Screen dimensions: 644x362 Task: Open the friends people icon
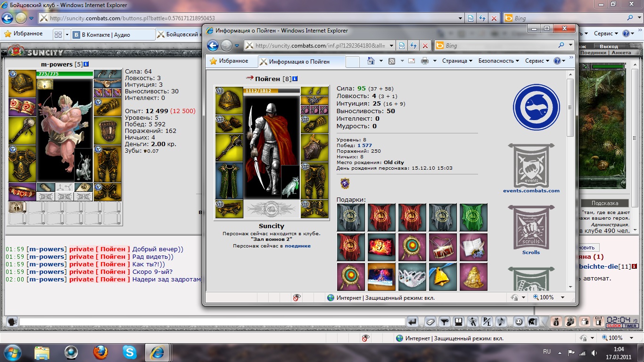(585, 322)
